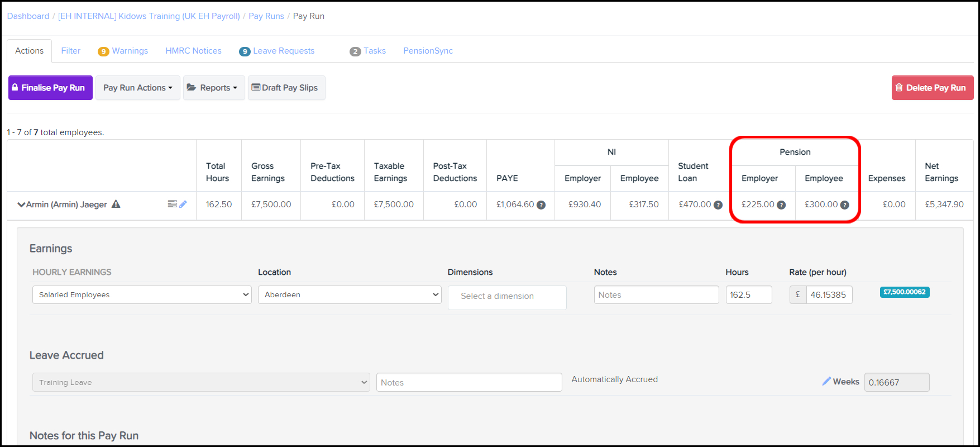Open the PensionSync tab

tap(428, 51)
